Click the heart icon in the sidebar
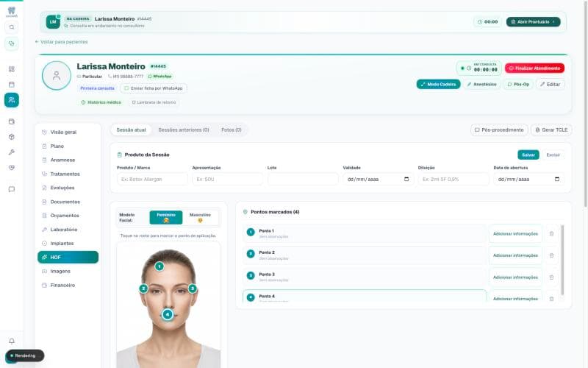The height and width of the screenshot is (368, 588). (x=12, y=168)
